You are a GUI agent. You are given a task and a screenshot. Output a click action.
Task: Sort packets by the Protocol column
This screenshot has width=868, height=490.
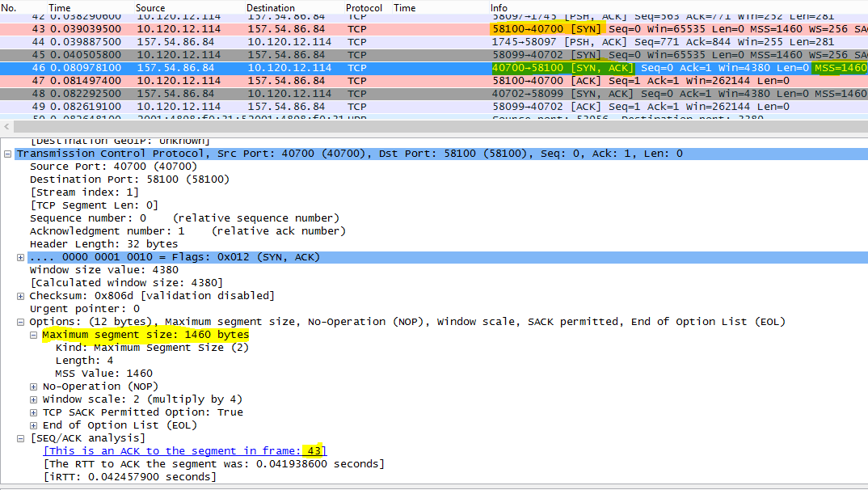[364, 7]
